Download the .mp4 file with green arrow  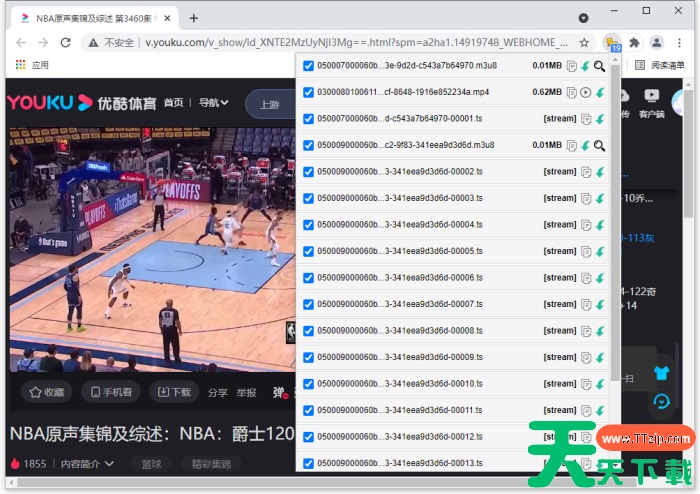coord(600,92)
